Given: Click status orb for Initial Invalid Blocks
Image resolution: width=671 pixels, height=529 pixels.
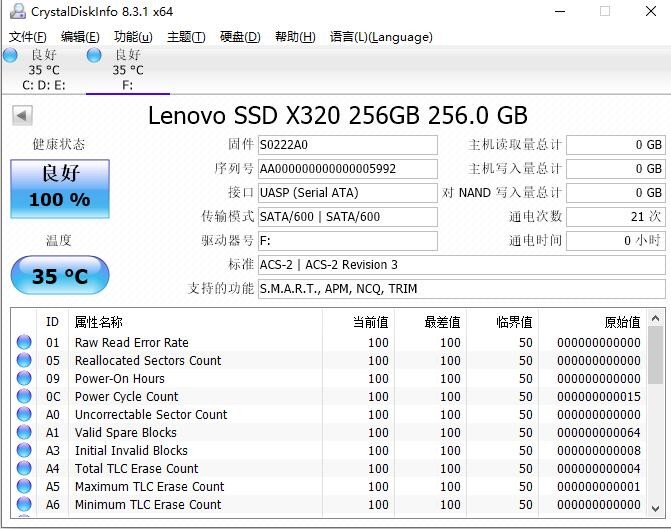Looking at the screenshot, I should click(x=24, y=450).
